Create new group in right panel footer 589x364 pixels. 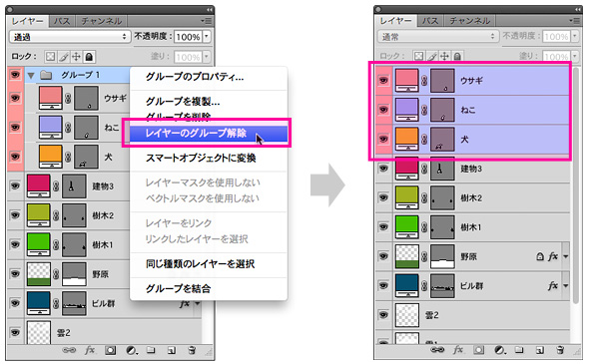tap(519, 350)
